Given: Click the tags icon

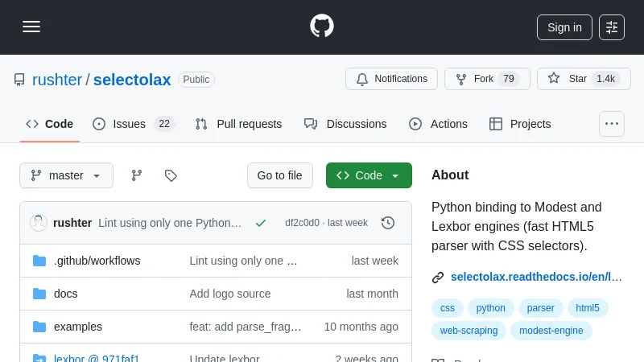Looking at the screenshot, I should click(171, 175).
